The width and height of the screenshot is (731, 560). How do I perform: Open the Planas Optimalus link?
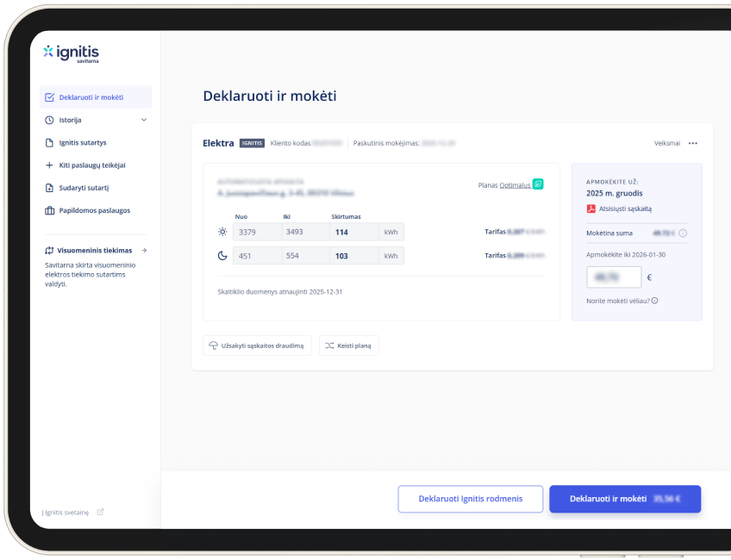[515, 184]
